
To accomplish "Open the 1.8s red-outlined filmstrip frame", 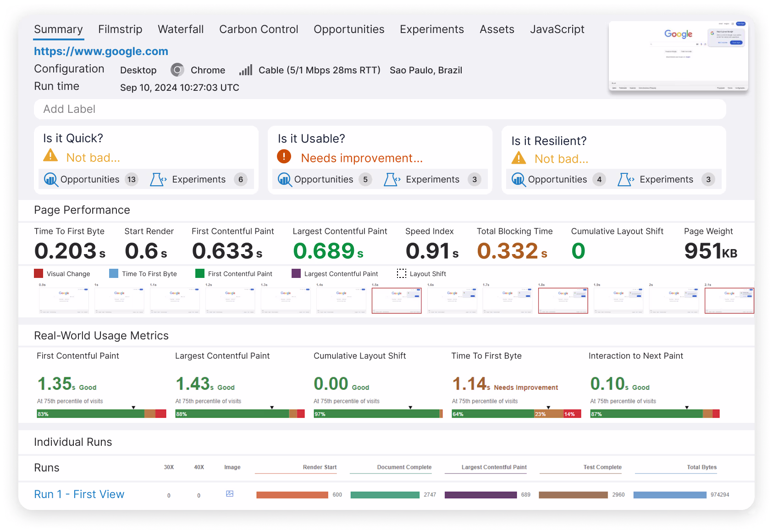I will (563, 300).
